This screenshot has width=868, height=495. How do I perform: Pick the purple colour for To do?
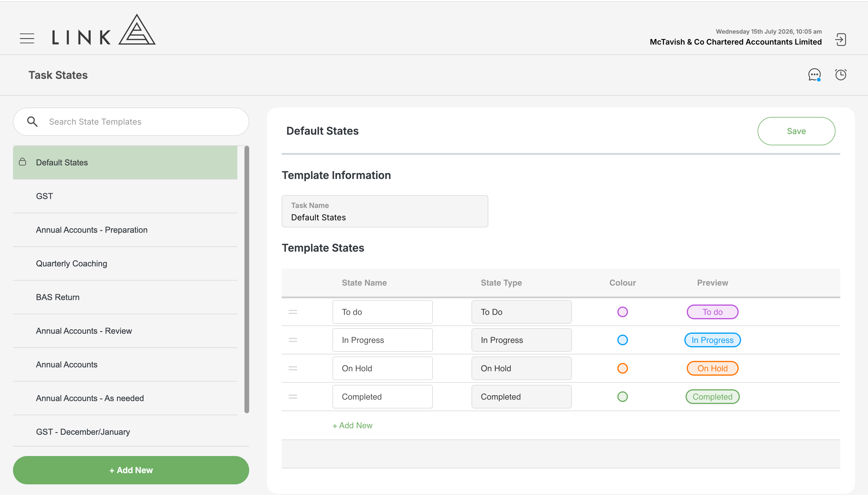pyautogui.click(x=622, y=312)
